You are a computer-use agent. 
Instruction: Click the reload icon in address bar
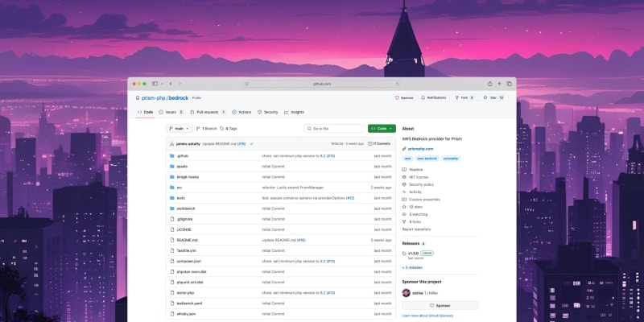[397, 84]
